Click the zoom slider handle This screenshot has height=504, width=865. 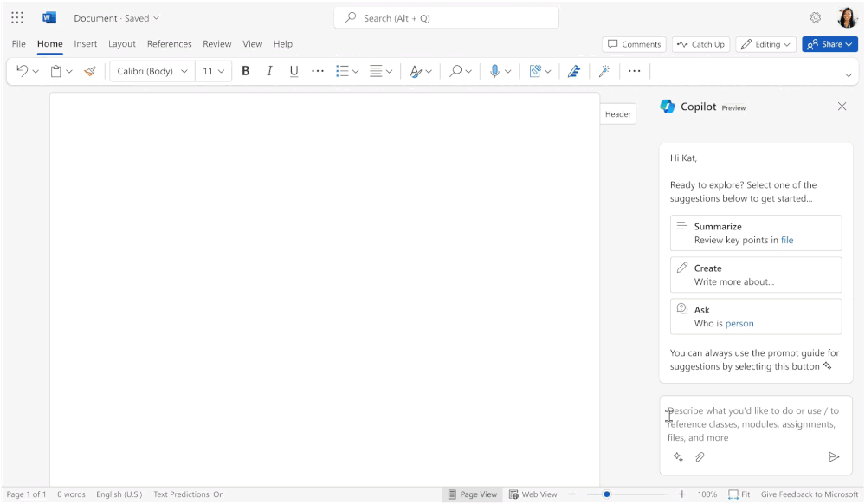[606, 494]
